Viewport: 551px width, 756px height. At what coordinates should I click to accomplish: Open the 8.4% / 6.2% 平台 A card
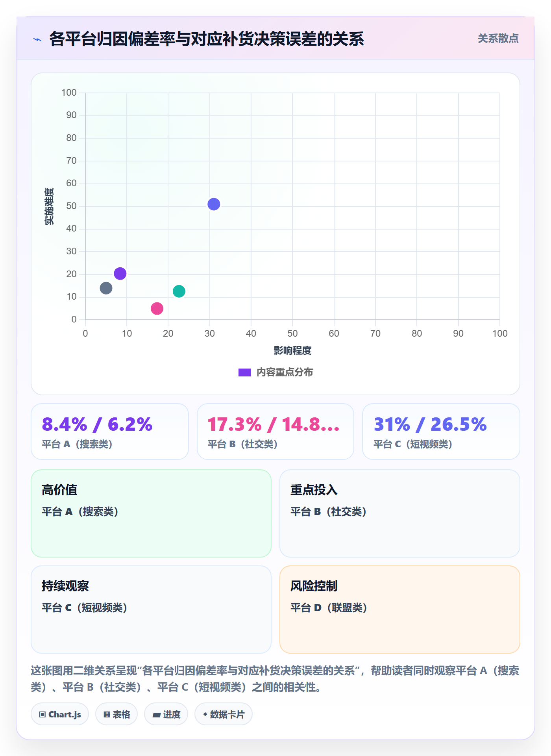[x=110, y=431]
